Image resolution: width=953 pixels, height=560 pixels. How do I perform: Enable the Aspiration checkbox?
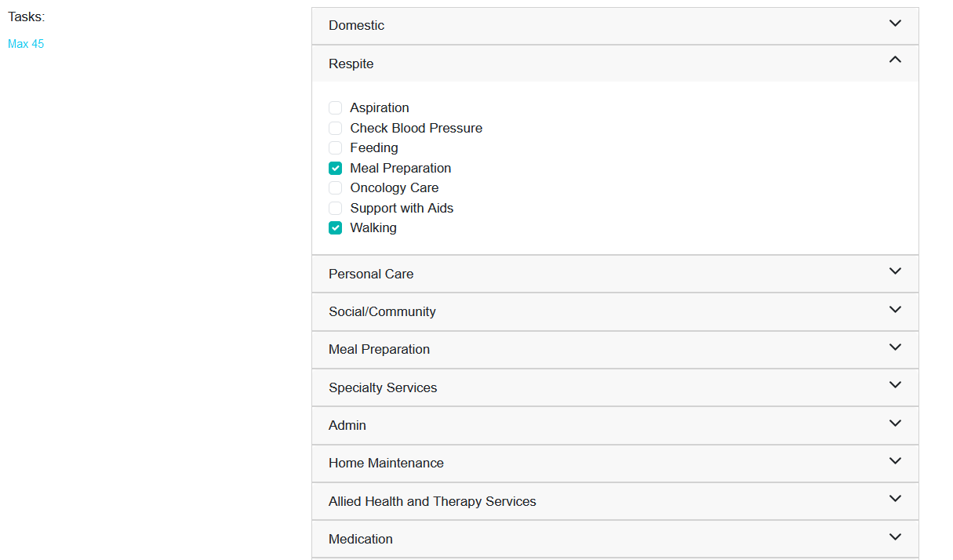tap(336, 108)
